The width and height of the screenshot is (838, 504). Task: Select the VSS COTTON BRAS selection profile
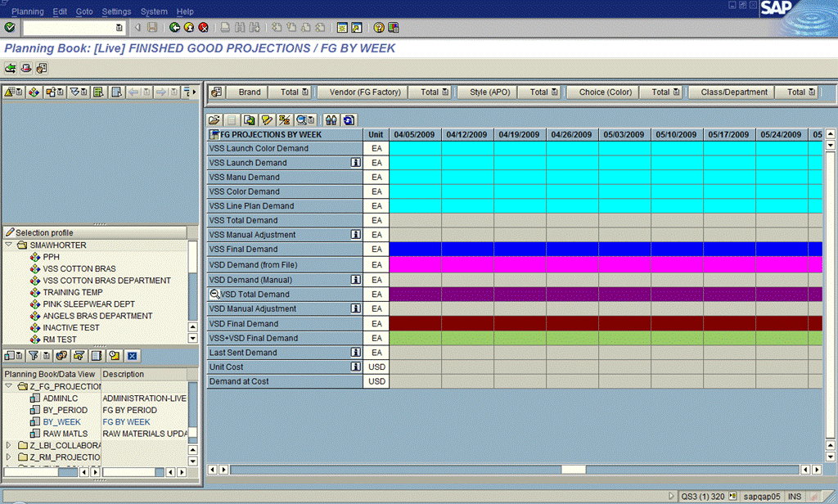(x=79, y=268)
